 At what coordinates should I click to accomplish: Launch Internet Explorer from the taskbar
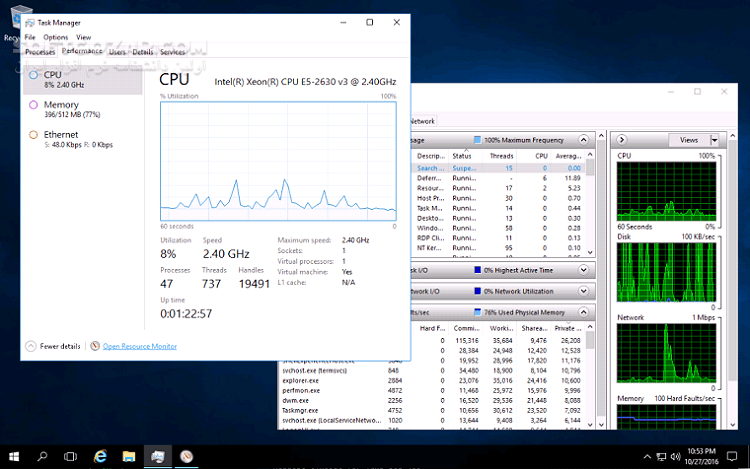tap(100, 457)
